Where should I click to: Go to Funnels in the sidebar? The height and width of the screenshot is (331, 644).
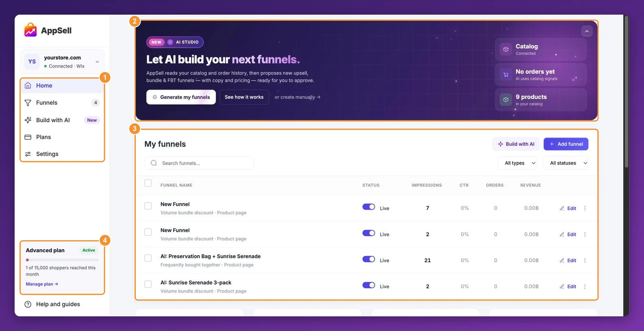coord(62,103)
